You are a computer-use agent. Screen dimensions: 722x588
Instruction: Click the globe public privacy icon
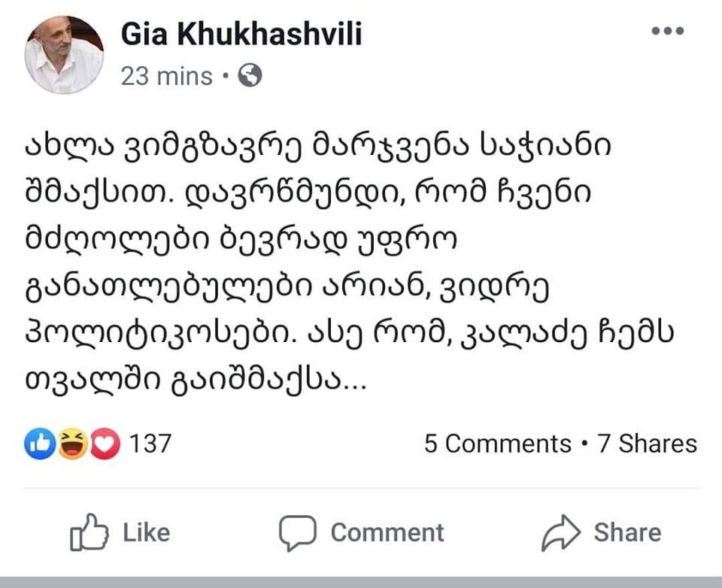tap(250, 75)
